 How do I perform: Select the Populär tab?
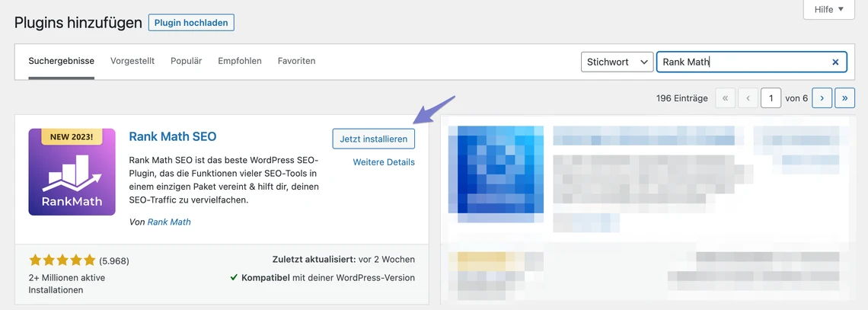(186, 61)
